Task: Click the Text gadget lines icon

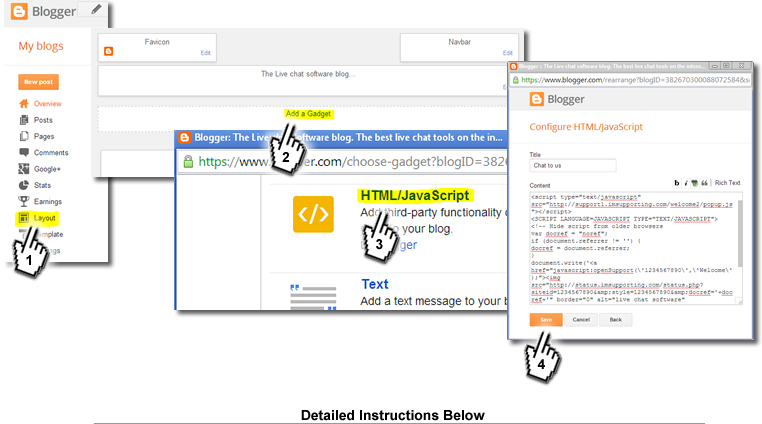Action: click(x=313, y=298)
